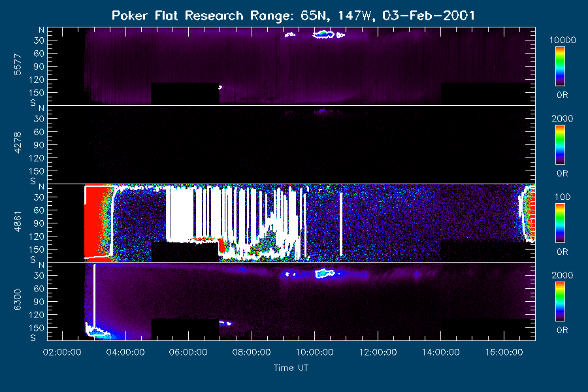Viewport: 588px width, 392px height.
Task: Click the '0R' label under the 4861 color bar
Action: click(563, 252)
